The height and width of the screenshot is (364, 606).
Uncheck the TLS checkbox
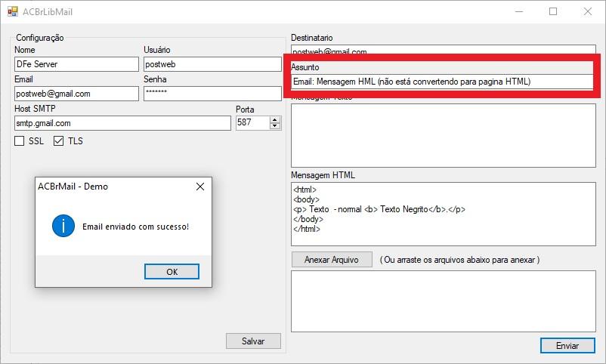pos(58,141)
